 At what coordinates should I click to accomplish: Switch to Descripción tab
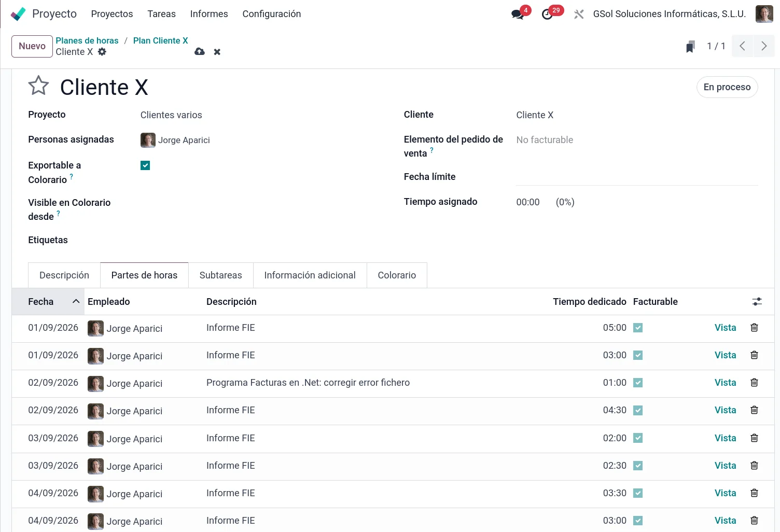click(x=64, y=275)
